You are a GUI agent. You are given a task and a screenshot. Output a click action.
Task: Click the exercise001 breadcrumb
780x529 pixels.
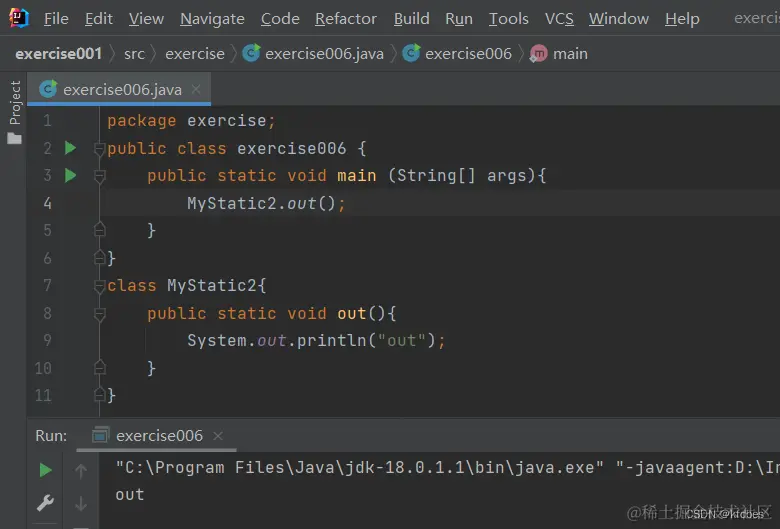point(59,54)
